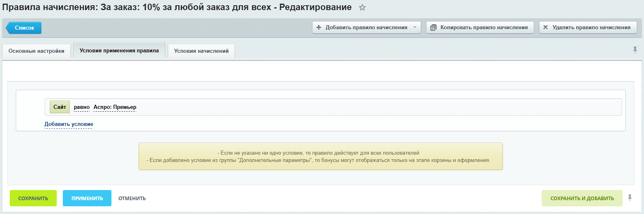This screenshot has width=644, height=214.
Task: Go back with the Список button
Action: click(24, 28)
